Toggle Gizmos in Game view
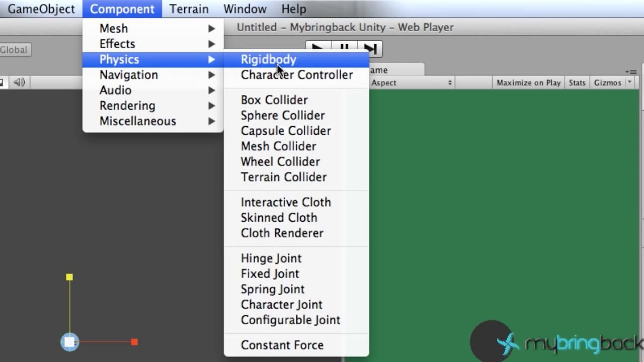644x362 pixels. (607, 83)
